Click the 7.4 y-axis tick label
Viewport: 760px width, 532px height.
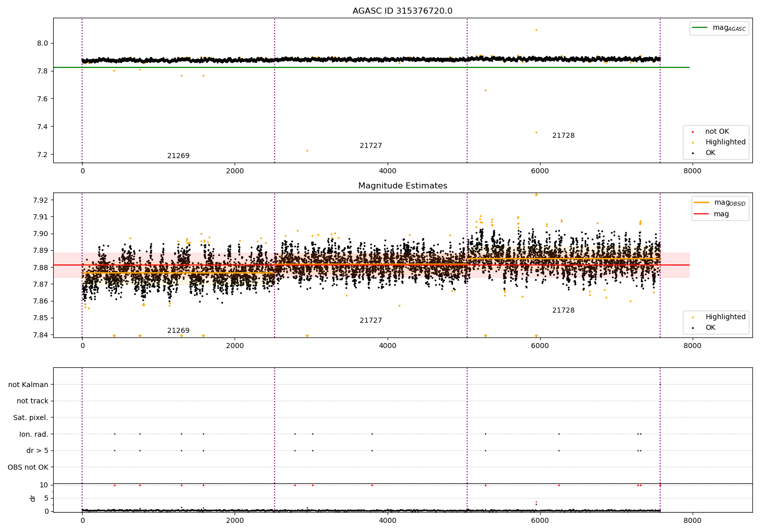43,127
